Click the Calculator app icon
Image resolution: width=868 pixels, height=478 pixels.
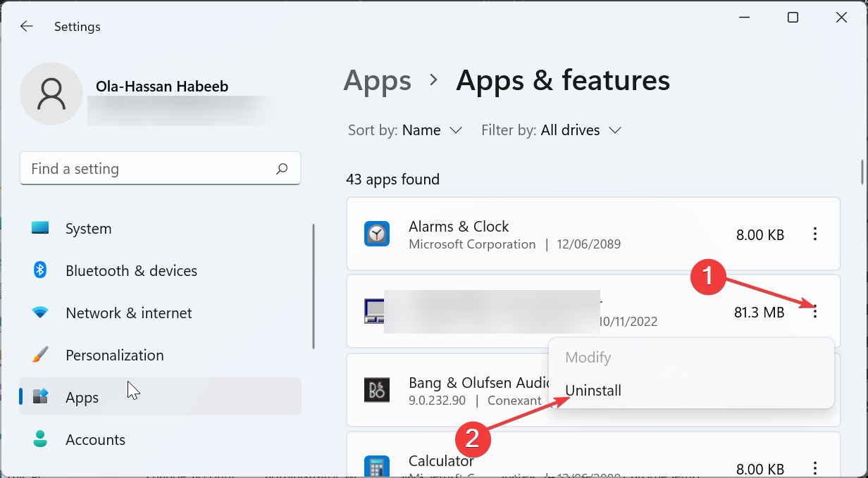point(377,466)
